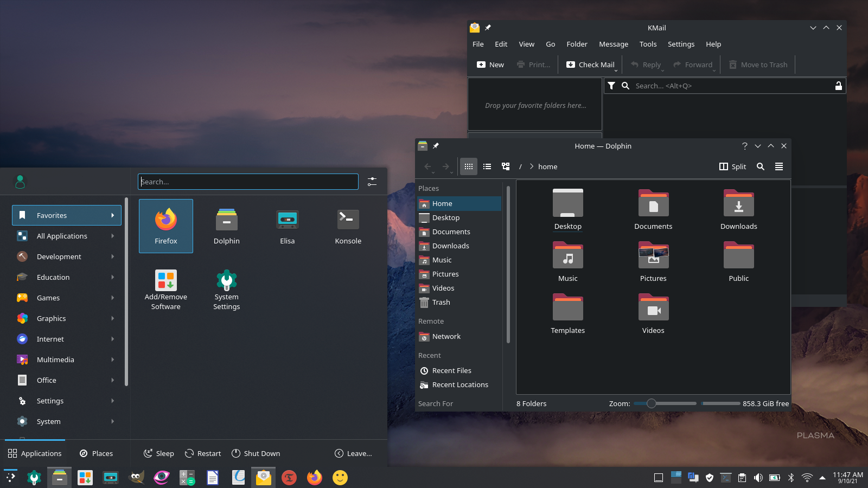The image size is (868, 488).
Task: Adjust the Zoom slider in Dolphin
Action: coord(652,403)
